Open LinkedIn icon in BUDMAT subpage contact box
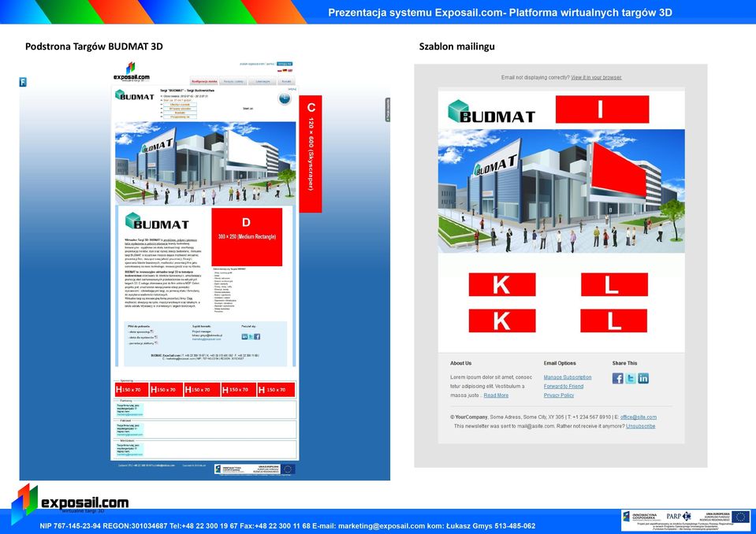 click(x=244, y=336)
